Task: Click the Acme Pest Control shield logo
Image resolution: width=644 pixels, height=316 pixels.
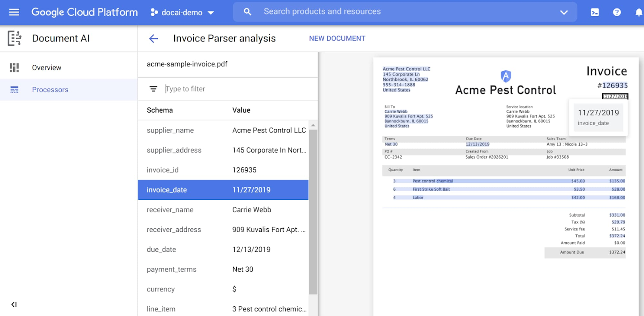Action: (x=506, y=76)
